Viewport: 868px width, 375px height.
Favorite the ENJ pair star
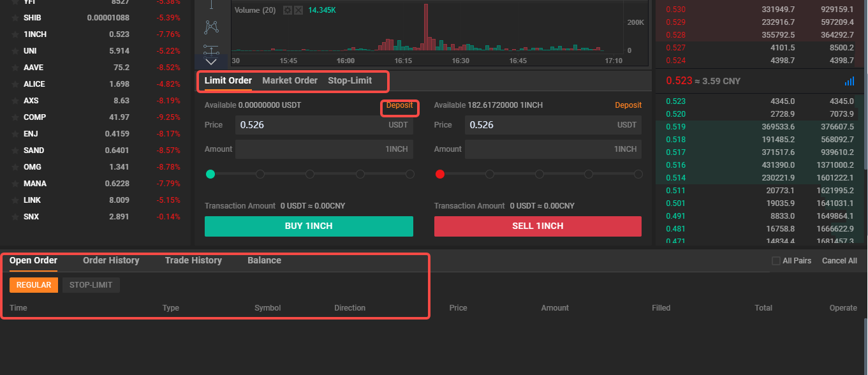(15, 134)
